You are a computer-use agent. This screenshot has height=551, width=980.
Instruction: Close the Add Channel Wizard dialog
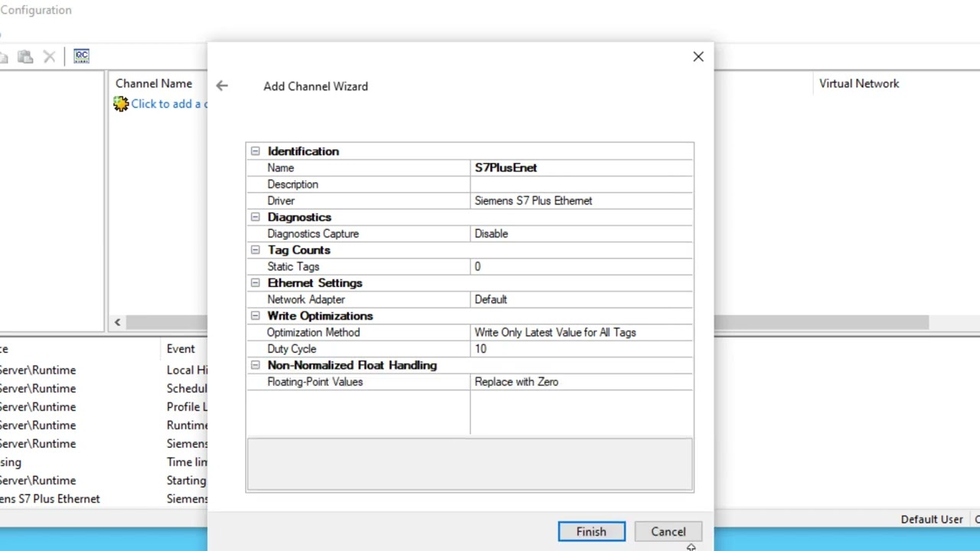(698, 57)
